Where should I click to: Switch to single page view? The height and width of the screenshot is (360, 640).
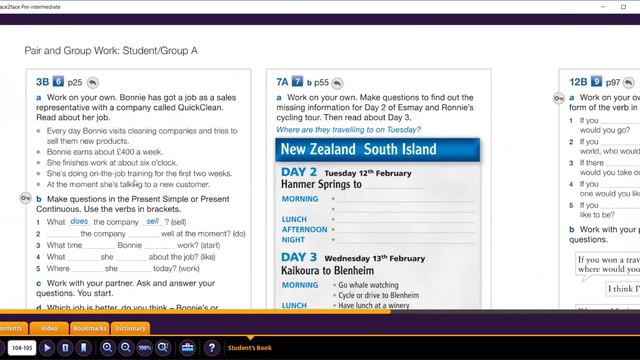(x=65, y=348)
